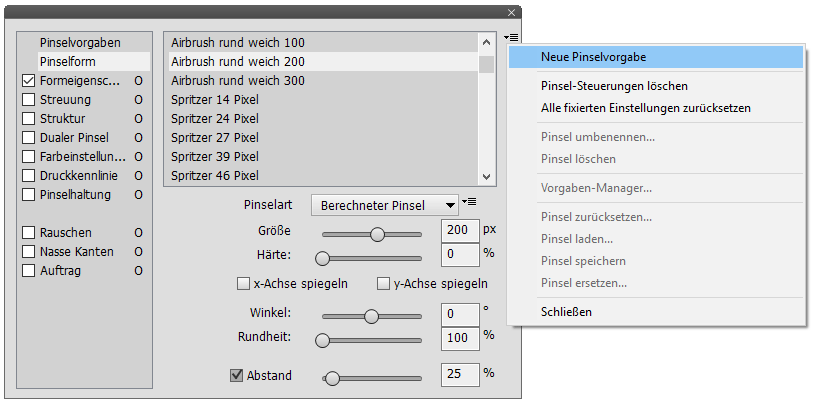The width and height of the screenshot is (813, 405).
Task: Click the lock icon next to Struktur
Action: point(139,119)
